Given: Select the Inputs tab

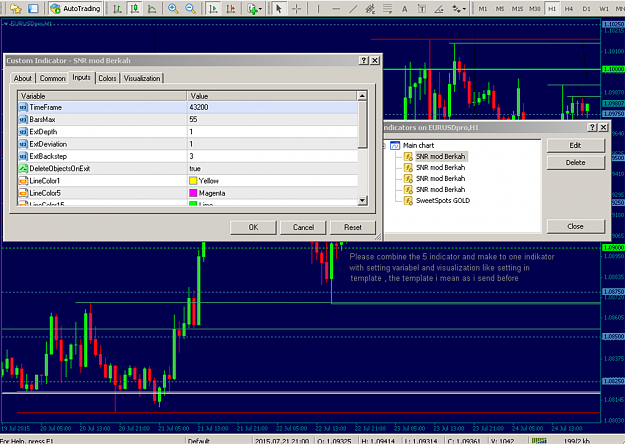Looking at the screenshot, I should tap(81, 77).
